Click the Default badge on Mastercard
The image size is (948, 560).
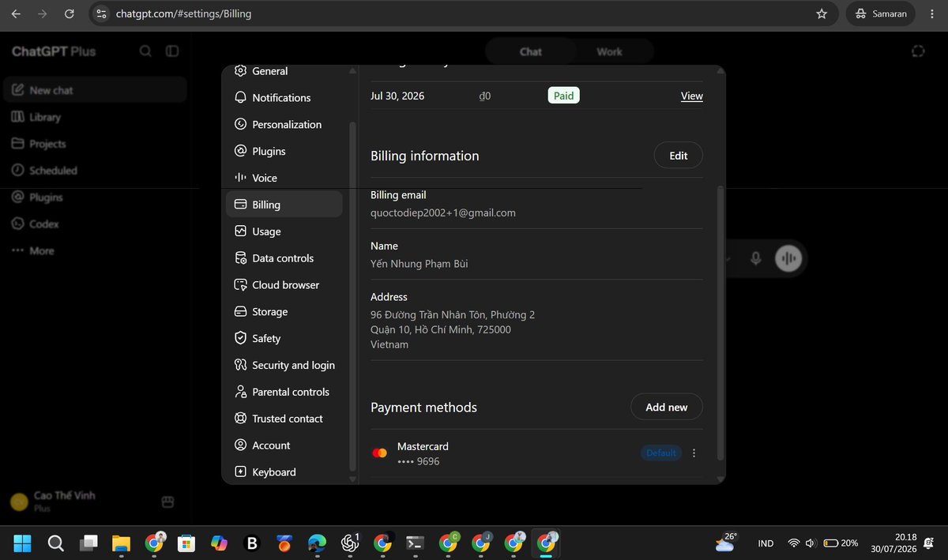point(661,453)
